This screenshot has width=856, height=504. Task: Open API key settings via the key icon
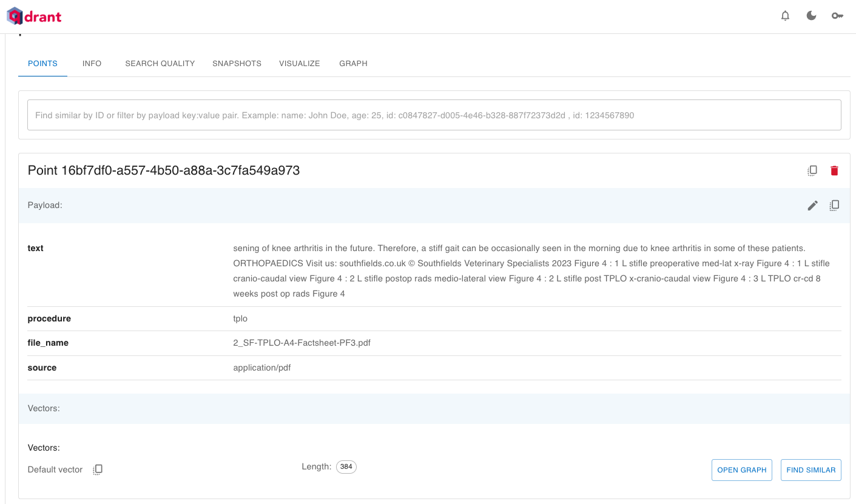(x=837, y=16)
